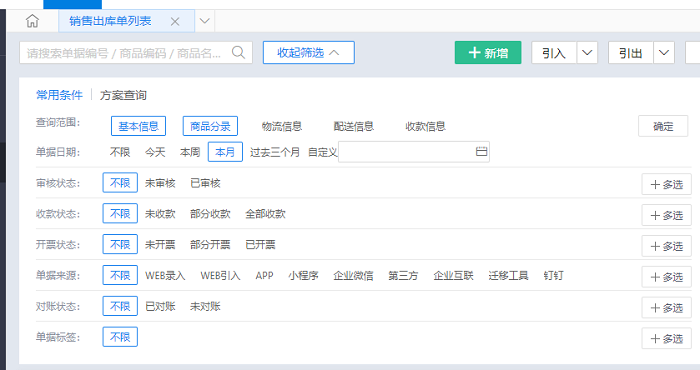Filter source by 小程序
Screen dimensions: 700x370
click(x=304, y=275)
